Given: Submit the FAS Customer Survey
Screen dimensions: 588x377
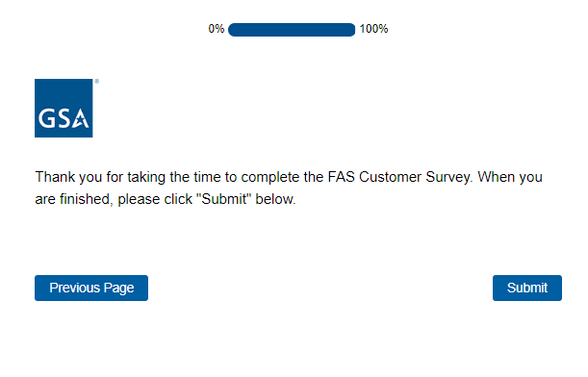Looking at the screenshot, I should [x=527, y=288].
